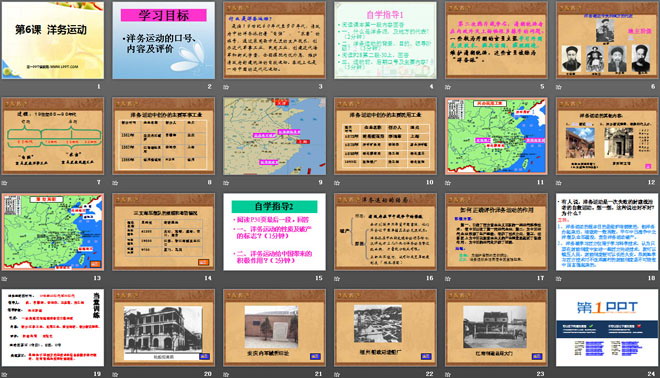Select slide 21 with stone monument photo
660x378 pixels.
pyautogui.click(x=274, y=327)
